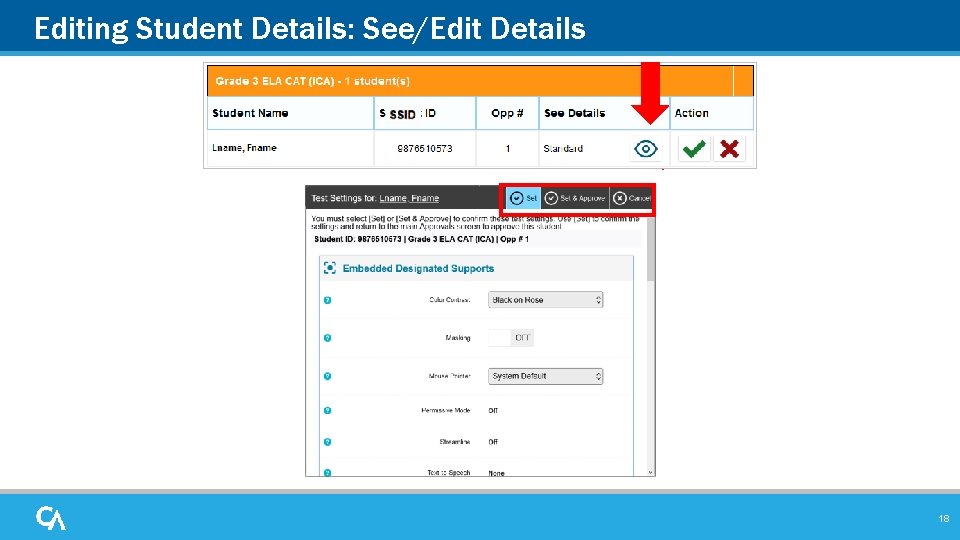This screenshot has height=540, width=960.
Task: Click the CA logo in footer
Action: point(51,518)
